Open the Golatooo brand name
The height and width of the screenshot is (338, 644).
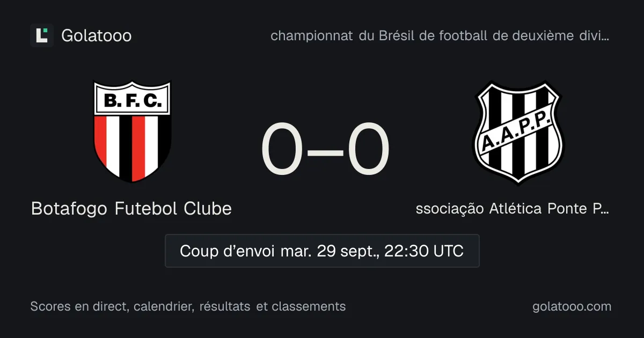click(97, 36)
